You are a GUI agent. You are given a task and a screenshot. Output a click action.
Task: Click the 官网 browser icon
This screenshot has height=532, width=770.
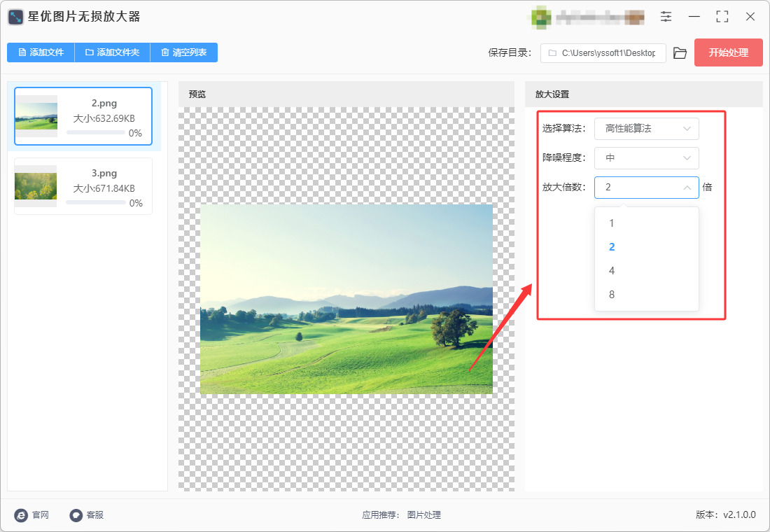[x=21, y=514]
